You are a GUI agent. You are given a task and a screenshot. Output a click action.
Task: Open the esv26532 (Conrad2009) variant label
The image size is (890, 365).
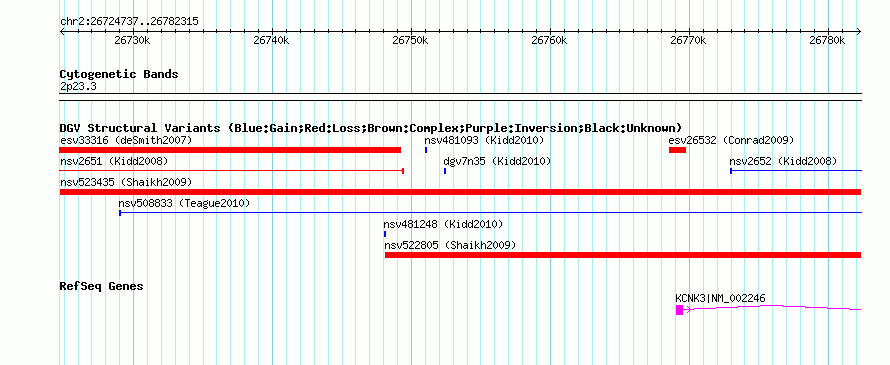(731, 140)
